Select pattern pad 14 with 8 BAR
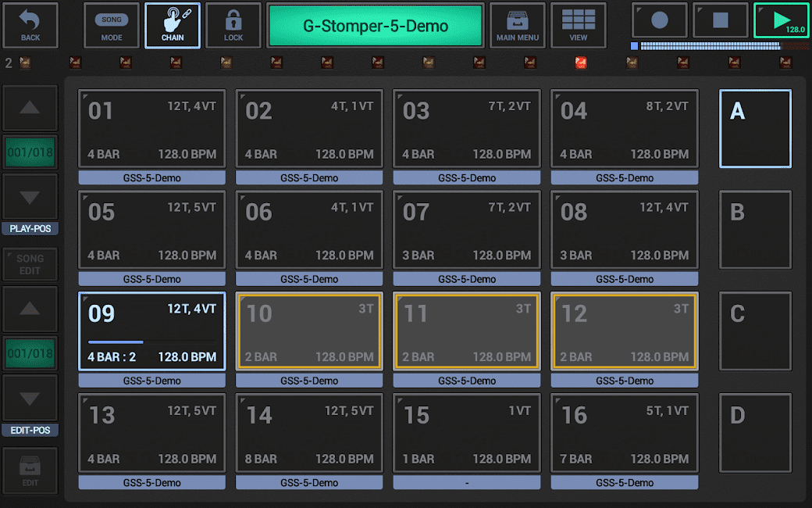Image resolution: width=812 pixels, height=508 pixels. coord(309,433)
